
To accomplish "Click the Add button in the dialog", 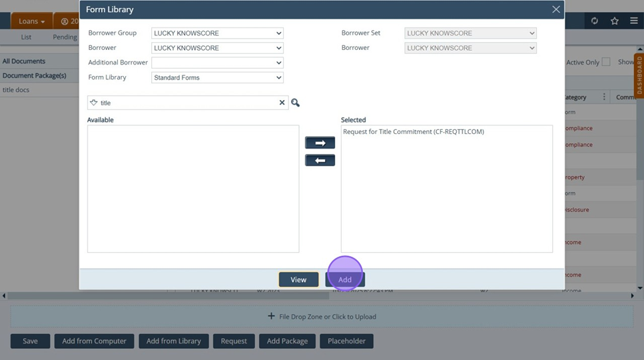I will click(345, 279).
